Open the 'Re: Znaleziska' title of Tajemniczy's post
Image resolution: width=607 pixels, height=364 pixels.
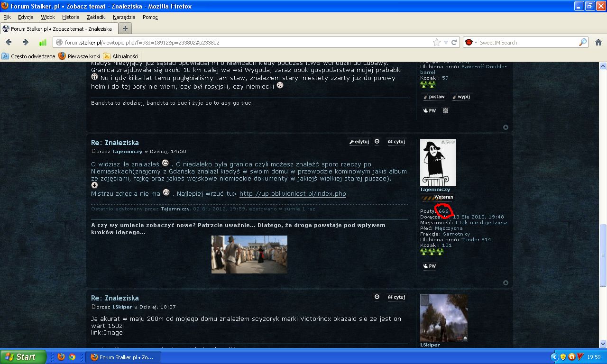(115, 143)
